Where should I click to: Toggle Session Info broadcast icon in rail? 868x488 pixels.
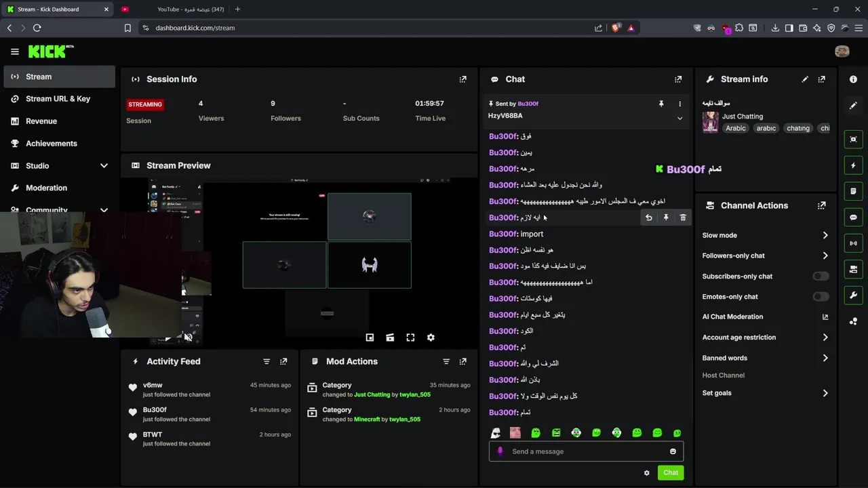[x=853, y=243]
